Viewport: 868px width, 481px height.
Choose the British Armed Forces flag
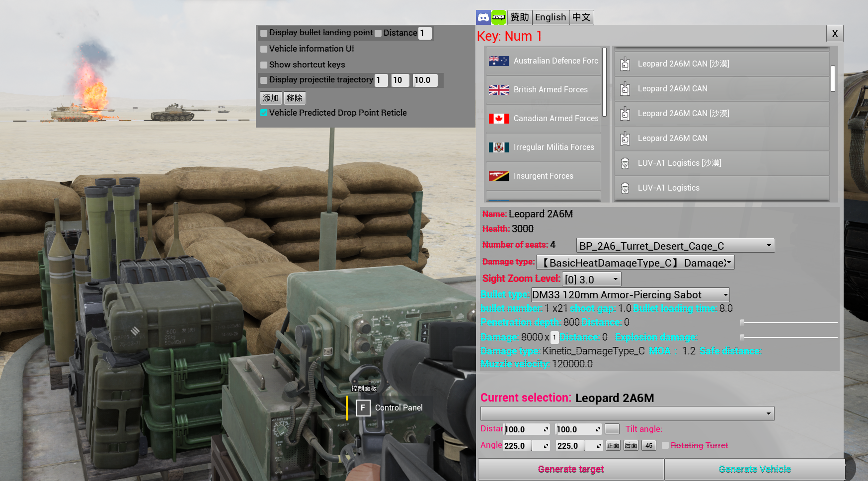pyautogui.click(x=498, y=90)
